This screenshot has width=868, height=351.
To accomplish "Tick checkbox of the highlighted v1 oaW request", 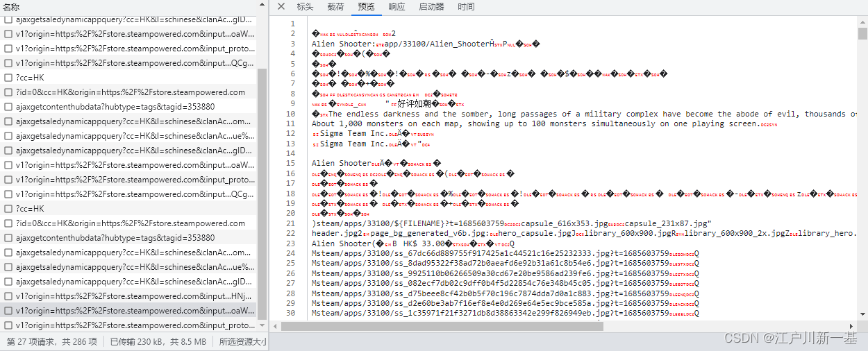I will (x=8, y=311).
